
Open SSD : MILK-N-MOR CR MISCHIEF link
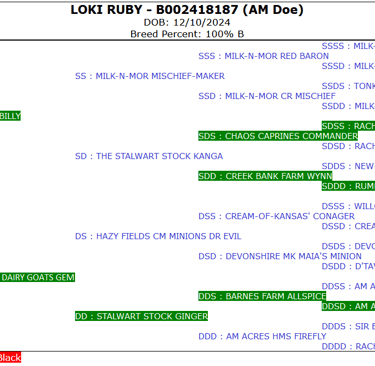pyautogui.click(x=267, y=96)
